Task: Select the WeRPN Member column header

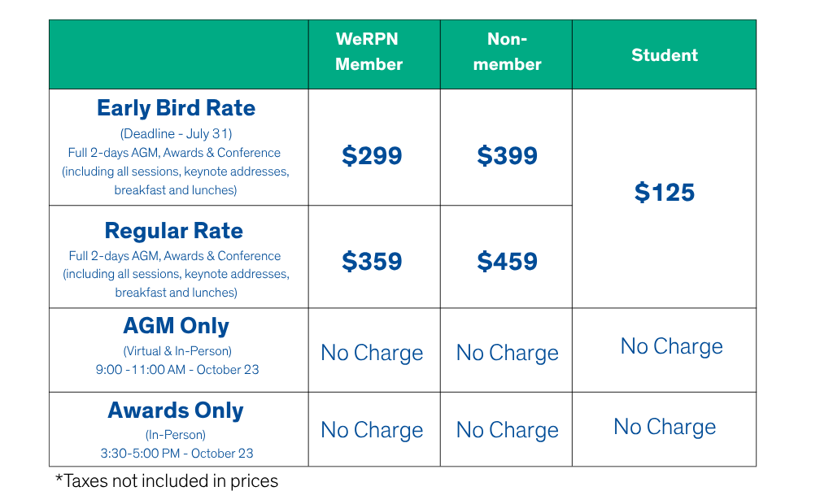Action: pyautogui.click(x=369, y=51)
